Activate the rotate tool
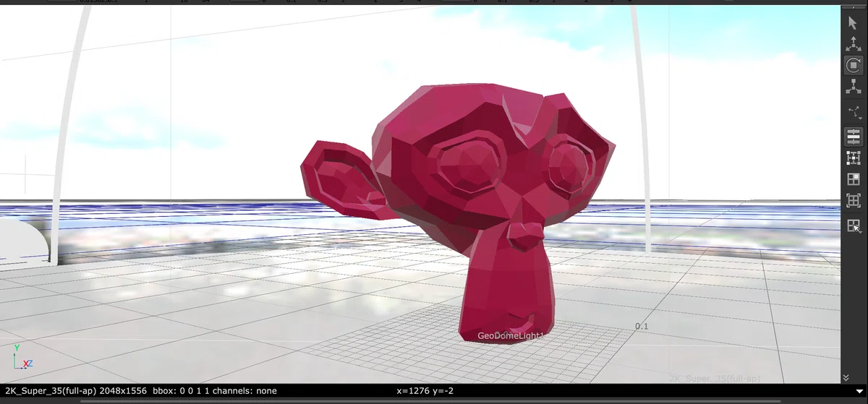Image resolution: width=868 pixels, height=404 pixels. [x=853, y=65]
